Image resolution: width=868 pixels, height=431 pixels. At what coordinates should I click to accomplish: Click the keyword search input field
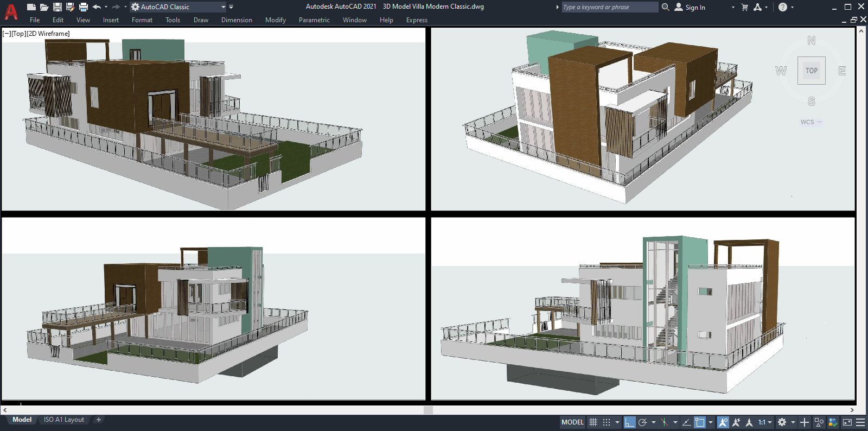pos(609,7)
